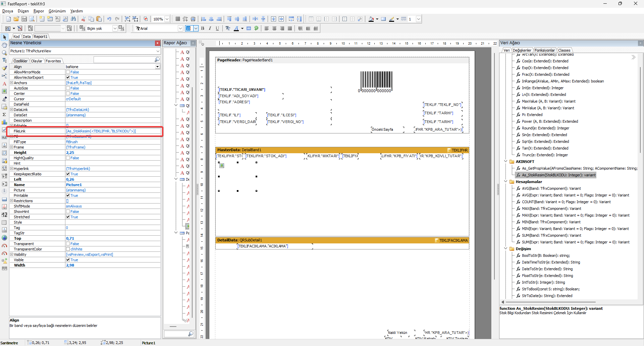Click the Save report icon
This screenshot has width=644, height=346.
[x=24, y=19]
